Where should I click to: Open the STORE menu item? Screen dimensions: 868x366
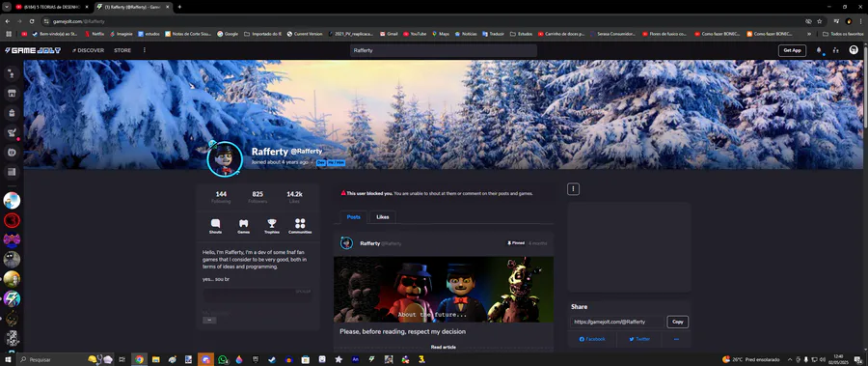pos(122,50)
